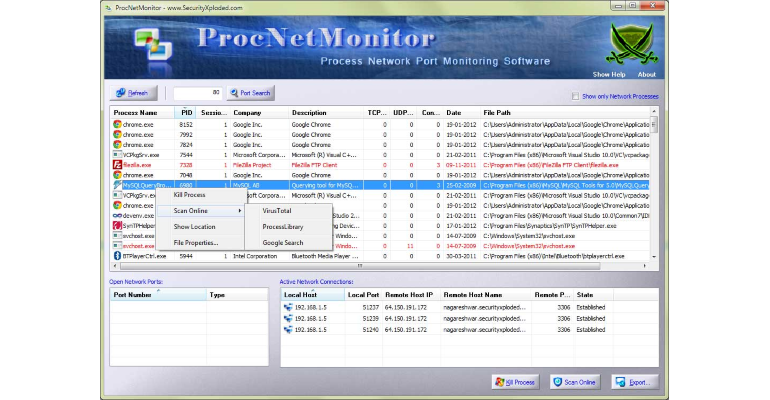Click Chrome icon for PID 8152 row

117,125
